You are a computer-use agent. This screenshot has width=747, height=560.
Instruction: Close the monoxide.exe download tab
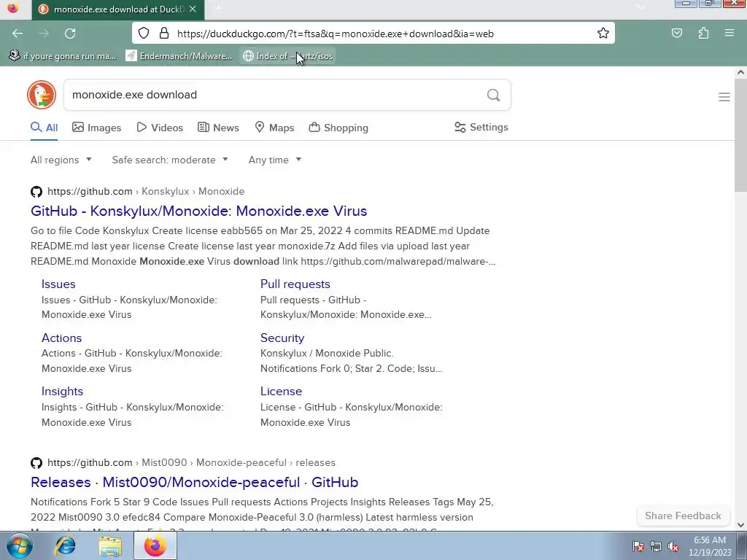(x=193, y=9)
